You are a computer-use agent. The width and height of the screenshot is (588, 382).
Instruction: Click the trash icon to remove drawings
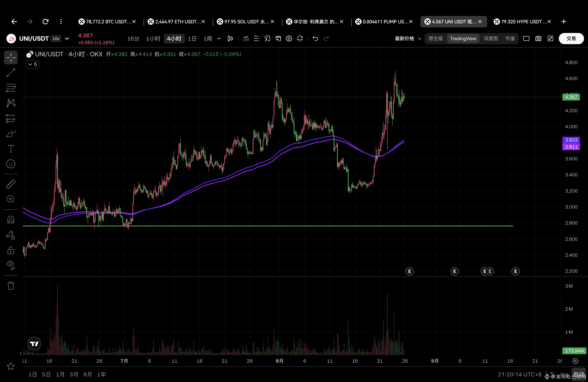[x=11, y=286]
